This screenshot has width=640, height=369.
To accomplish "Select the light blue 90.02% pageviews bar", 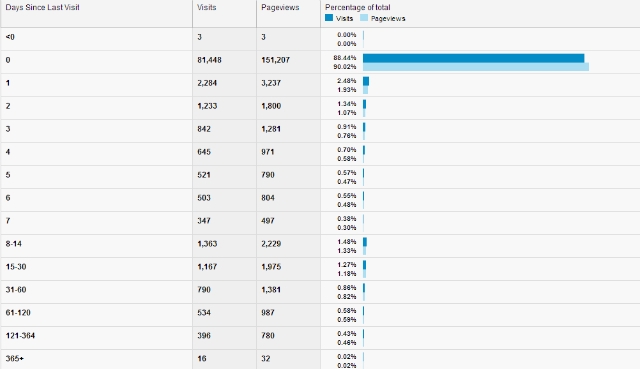I will pyautogui.click(x=476, y=67).
